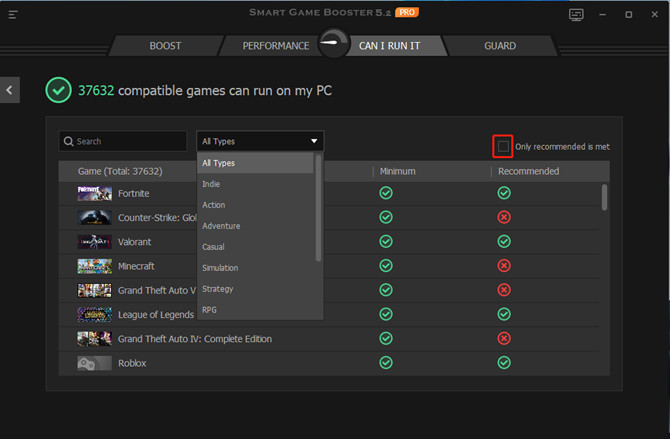Select the Roblox game name
The height and width of the screenshot is (439, 670).
(132, 363)
